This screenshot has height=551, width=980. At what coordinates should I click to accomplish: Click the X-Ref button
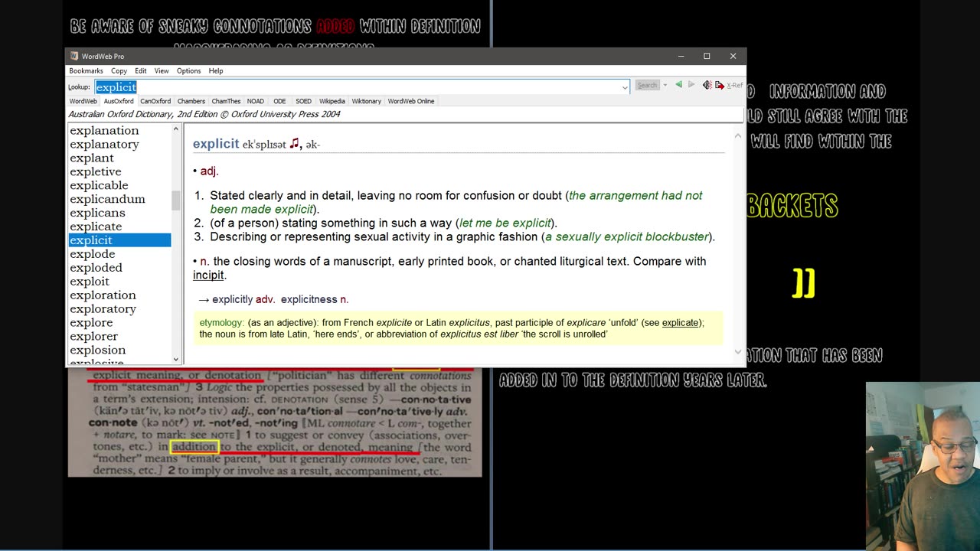point(735,85)
